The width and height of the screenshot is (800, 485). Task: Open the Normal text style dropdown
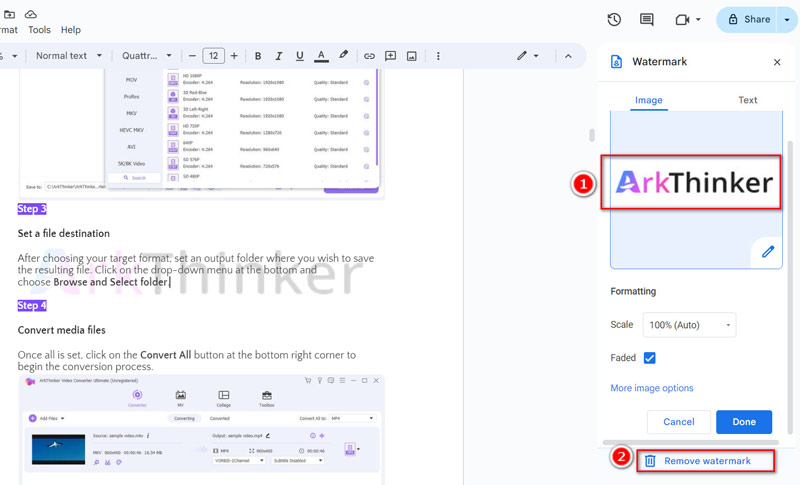[68, 56]
